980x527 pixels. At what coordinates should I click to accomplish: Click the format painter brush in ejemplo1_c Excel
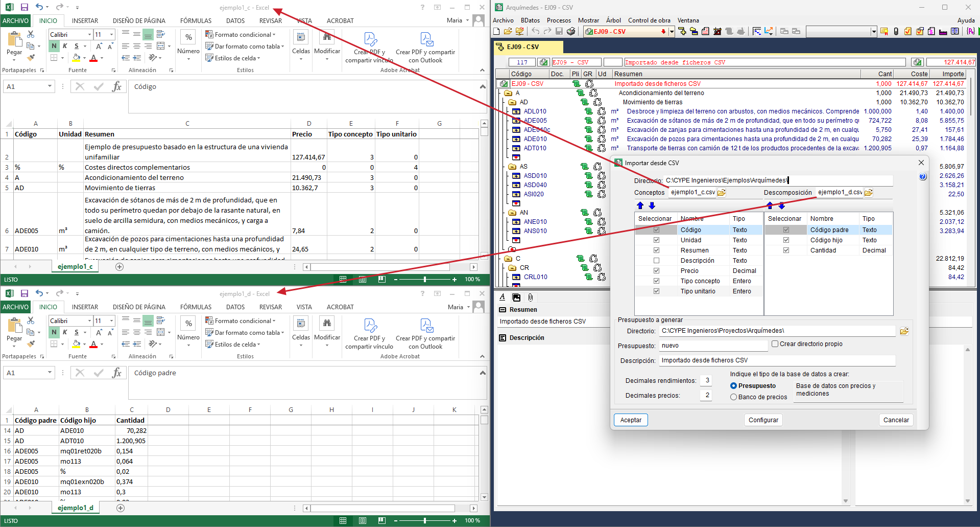point(31,57)
